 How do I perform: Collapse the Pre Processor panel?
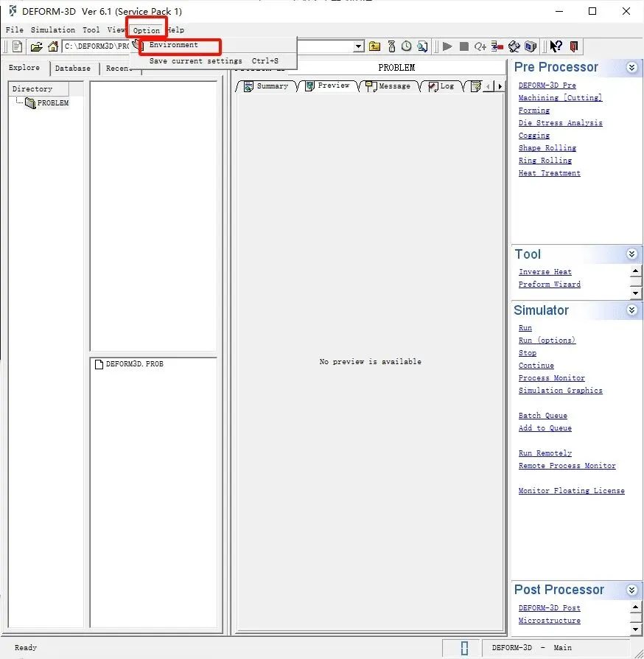[x=631, y=68]
